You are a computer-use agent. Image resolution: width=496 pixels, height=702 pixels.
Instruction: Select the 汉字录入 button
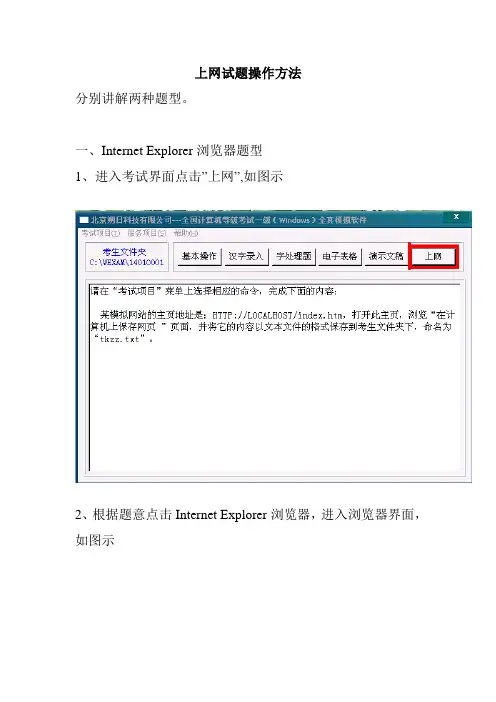pos(246,257)
